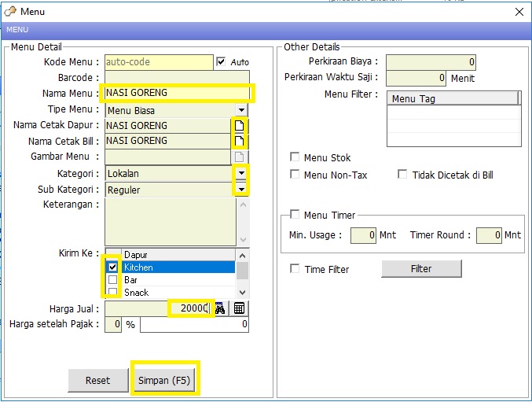Click the key icon in the title bar
This screenshot has height=402, width=532.
click(x=10, y=12)
